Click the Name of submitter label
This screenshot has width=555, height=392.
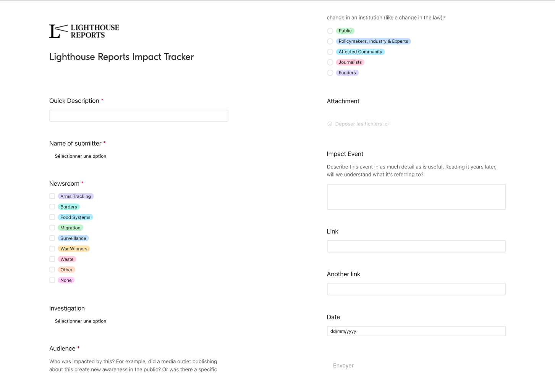75,143
